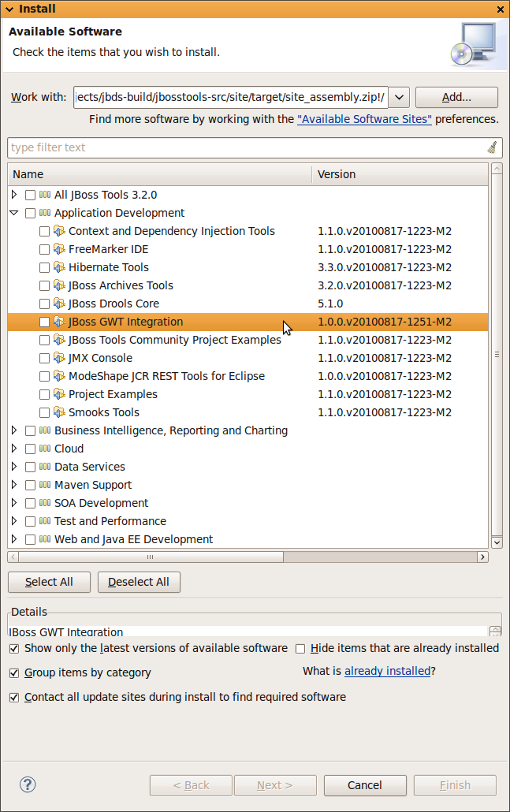Click the Add... button

[x=456, y=97]
